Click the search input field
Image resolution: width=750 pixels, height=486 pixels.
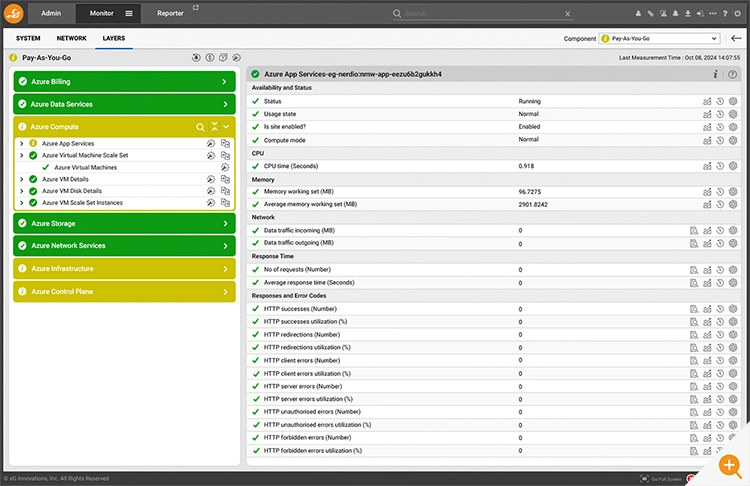pos(482,13)
